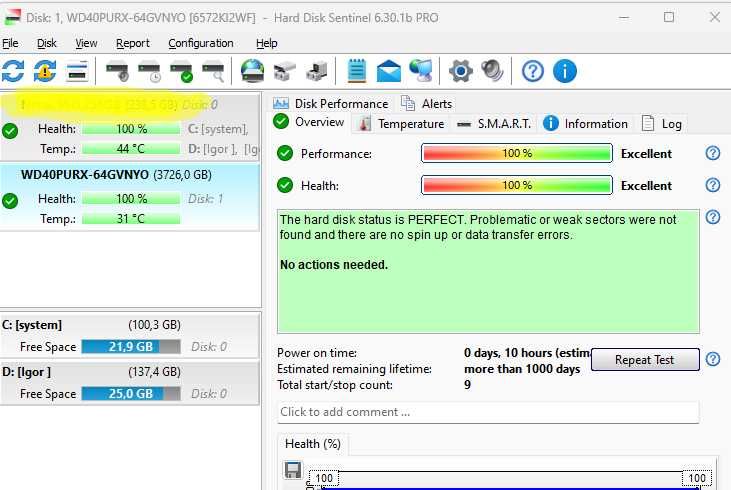The height and width of the screenshot is (490, 731).
Task: Switch to the Alerts tab
Action: 426,104
